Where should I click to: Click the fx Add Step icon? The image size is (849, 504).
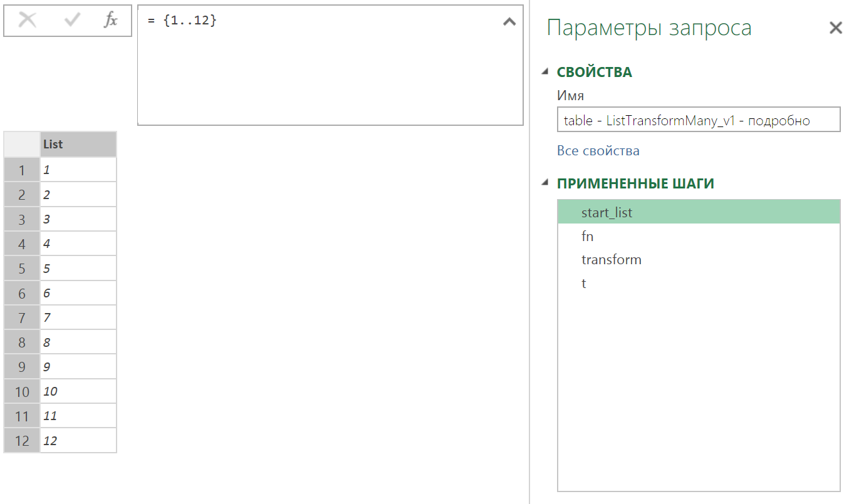tap(110, 20)
